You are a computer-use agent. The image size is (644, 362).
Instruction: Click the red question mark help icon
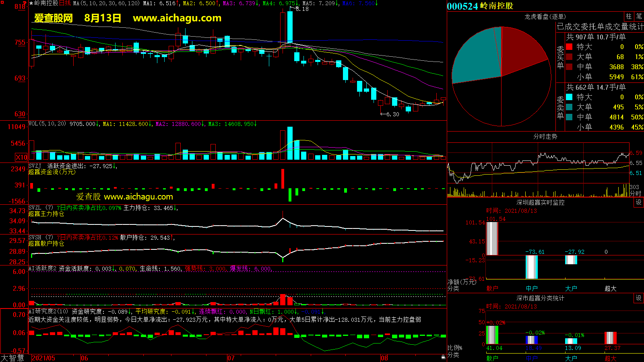pos(25,3)
